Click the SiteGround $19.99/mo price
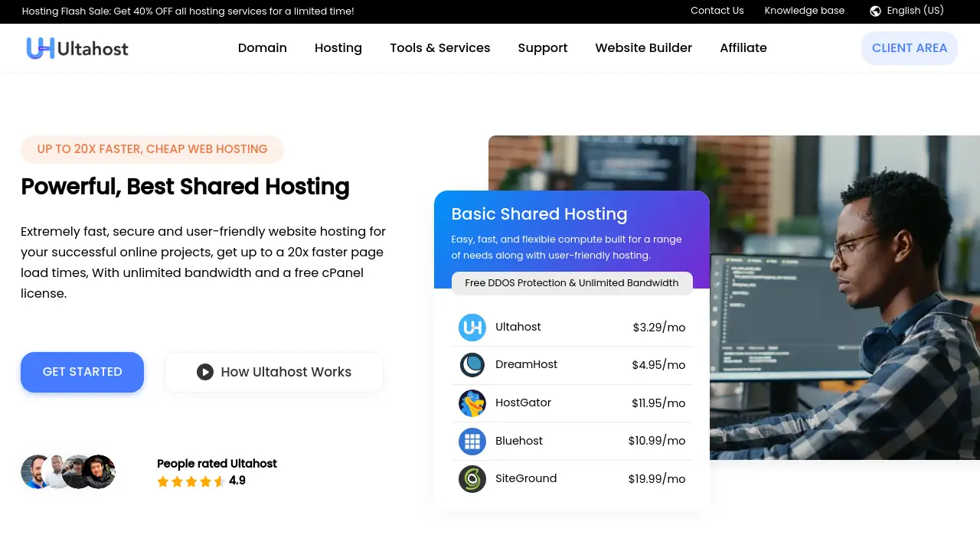The image size is (980, 551). tap(657, 479)
